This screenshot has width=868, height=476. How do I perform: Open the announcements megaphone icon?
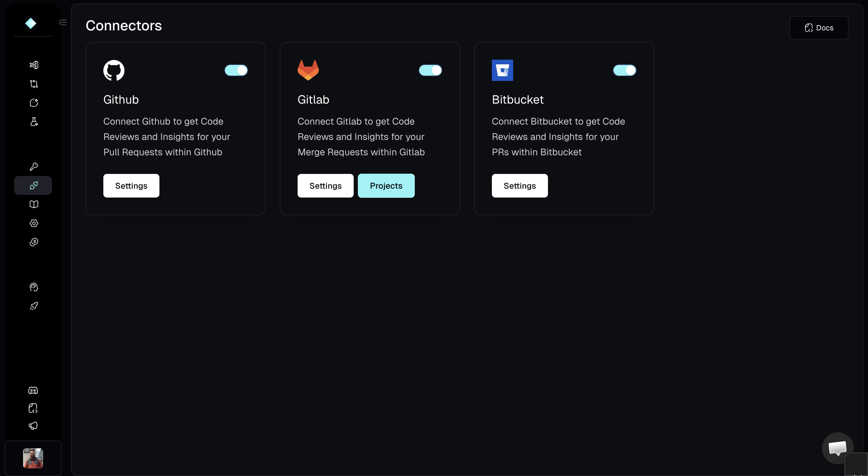click(33, 426)
